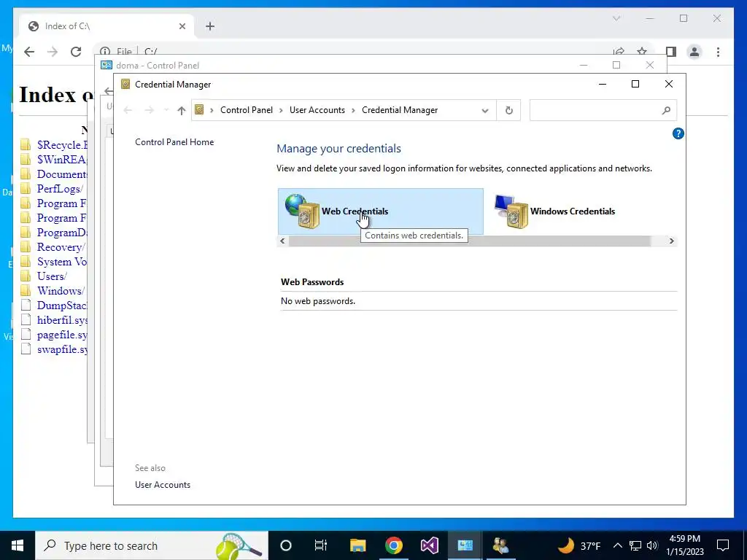This screenshot has width=747, height=560.
Task: Open network icon in system tray
Action: tap(635, 545)
